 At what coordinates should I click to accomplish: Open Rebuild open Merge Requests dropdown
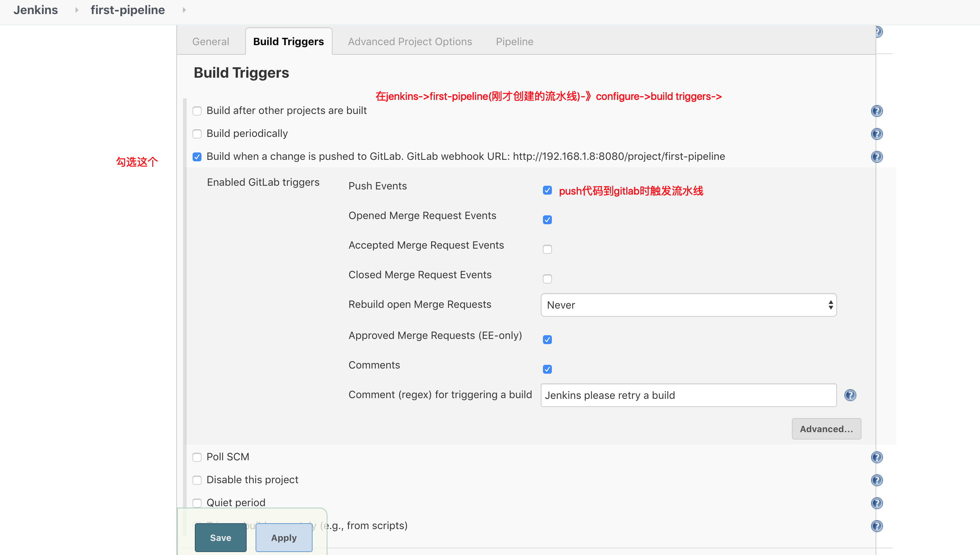688,305
